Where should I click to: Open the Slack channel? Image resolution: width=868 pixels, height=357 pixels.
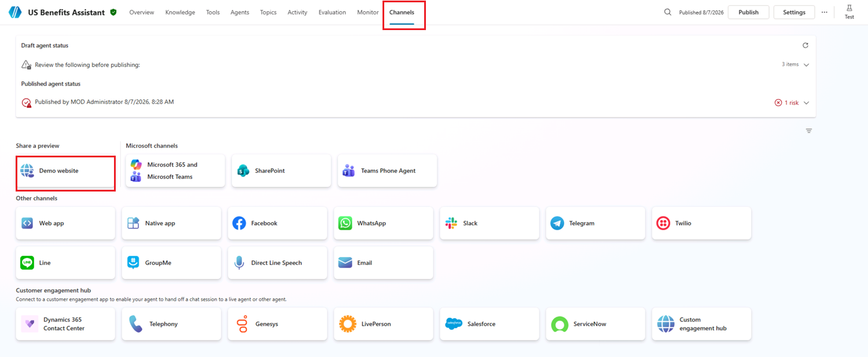[490, 223]
